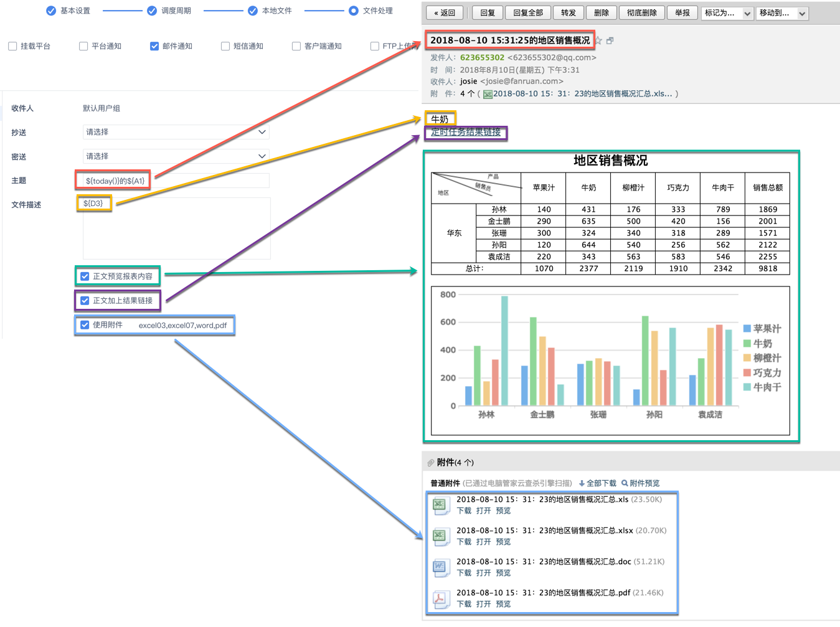
Task: Select the 本地文件 step check icon
Action: coord(253,11)
